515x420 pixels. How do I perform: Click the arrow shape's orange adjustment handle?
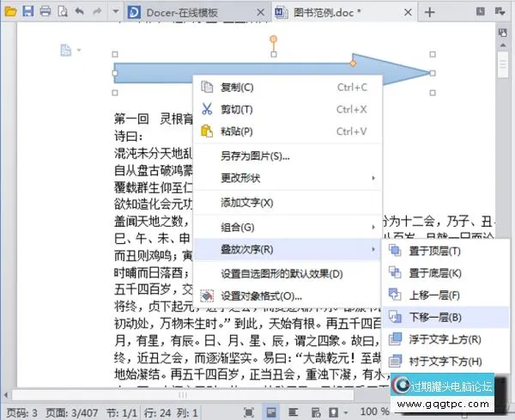(x=353, y=63)
